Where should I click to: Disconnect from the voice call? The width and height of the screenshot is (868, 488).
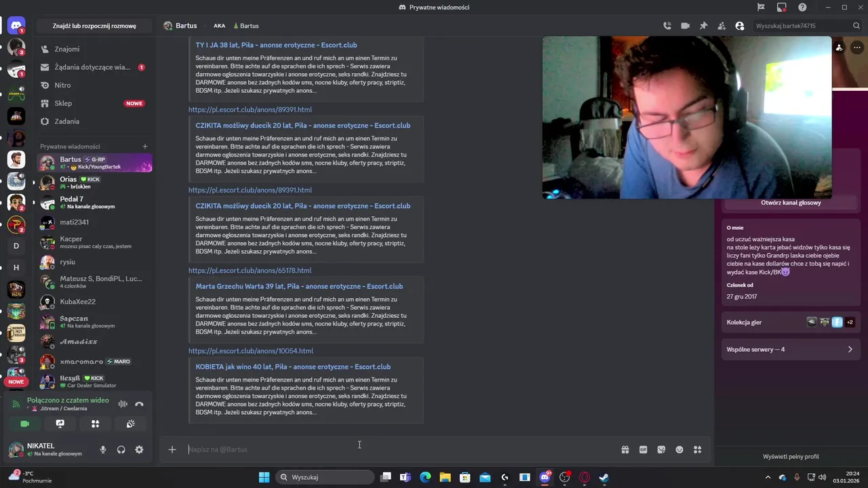[139, 404]
